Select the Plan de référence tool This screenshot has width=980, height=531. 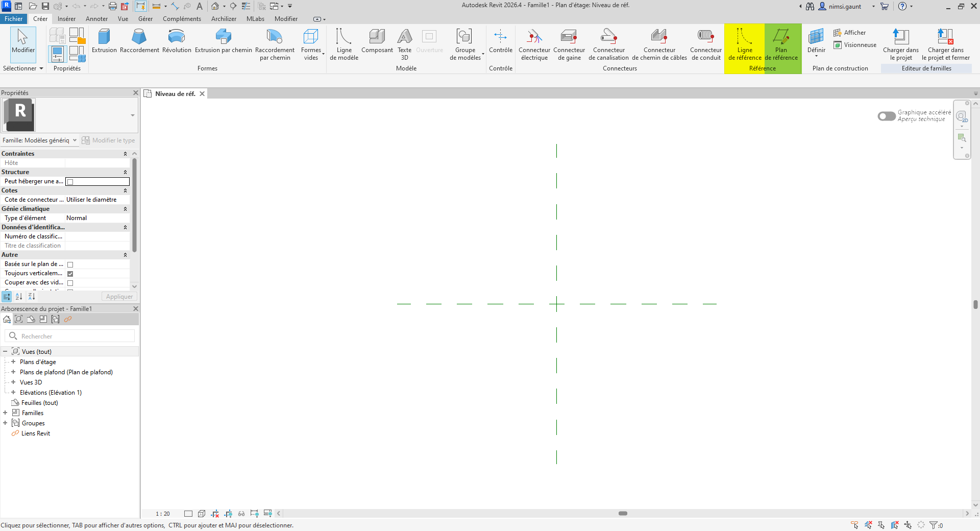click(781, 44)
